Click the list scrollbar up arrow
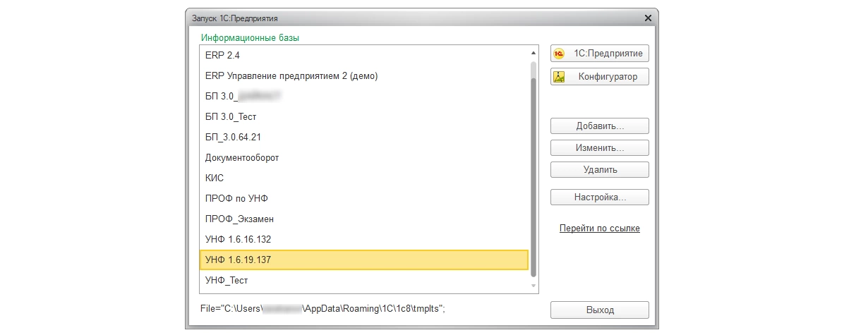Image resolution: width=868 pixels, height=335 pixels. [534, 53]
